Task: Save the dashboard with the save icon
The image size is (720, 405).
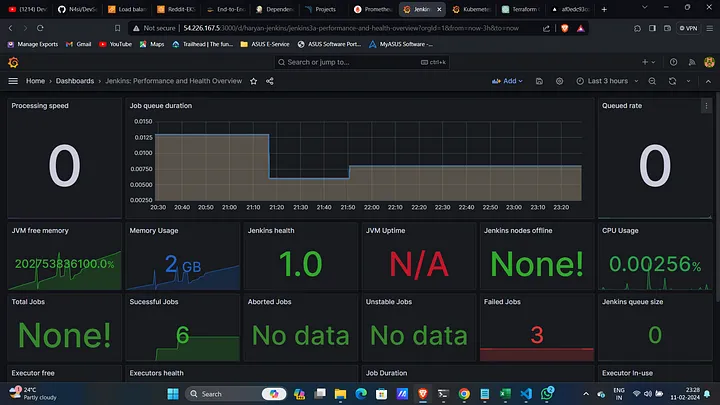Action: click(x=539, y=81)
